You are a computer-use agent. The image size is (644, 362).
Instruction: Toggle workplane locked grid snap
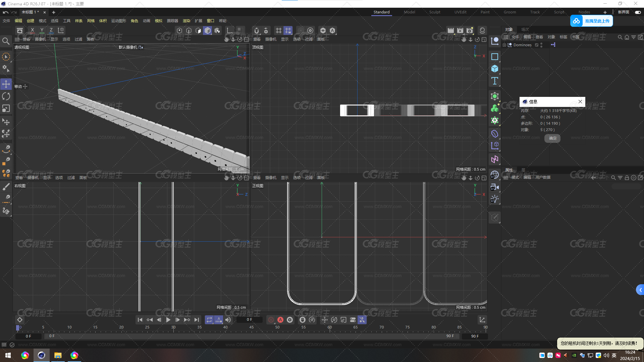coord(288,31)
